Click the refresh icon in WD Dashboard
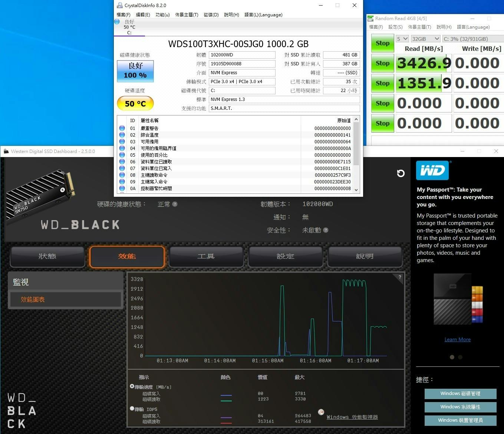 [401, 173]
